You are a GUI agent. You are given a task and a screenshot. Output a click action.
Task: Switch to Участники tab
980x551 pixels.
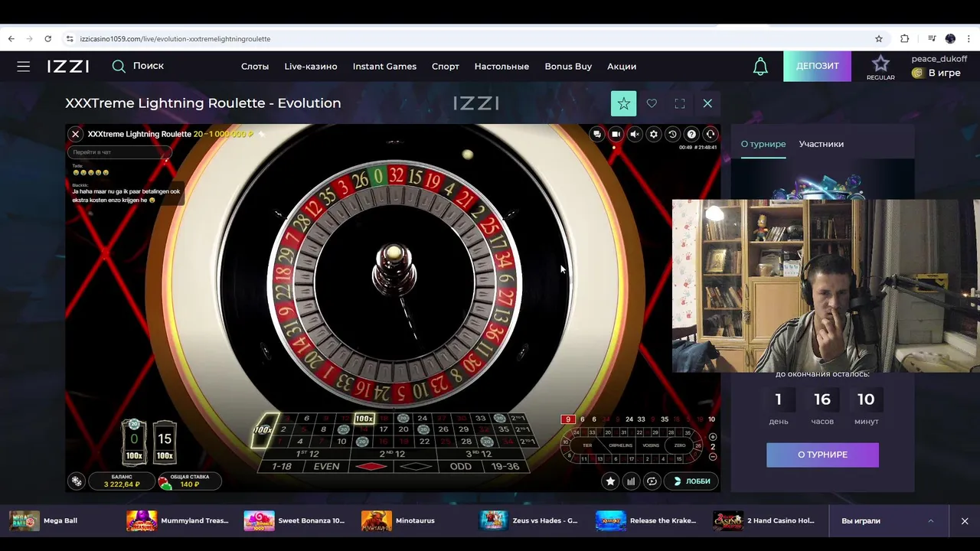pyautogui.click(x=821, y=144)
